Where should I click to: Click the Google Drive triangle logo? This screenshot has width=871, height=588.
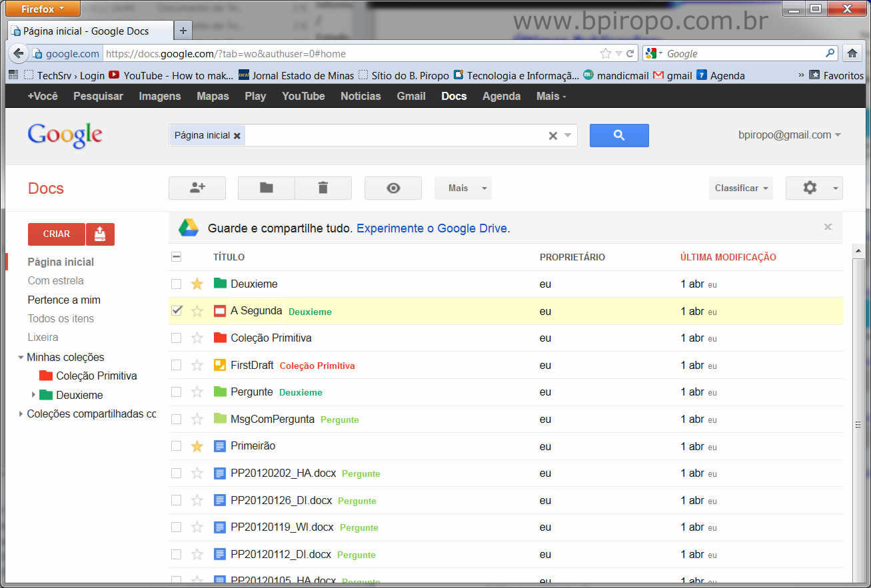click(189, 228)
